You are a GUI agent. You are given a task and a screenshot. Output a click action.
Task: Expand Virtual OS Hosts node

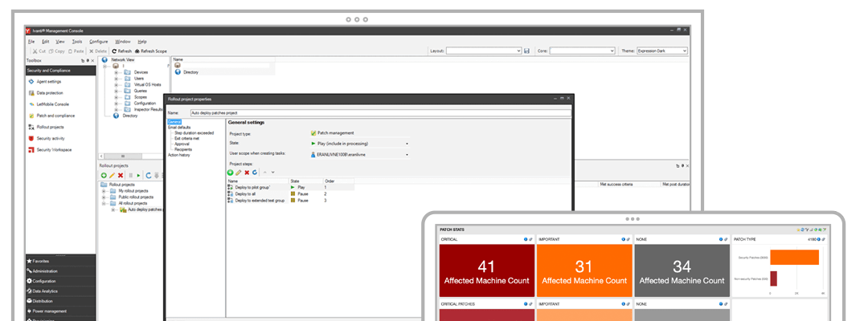pos(117,84)
